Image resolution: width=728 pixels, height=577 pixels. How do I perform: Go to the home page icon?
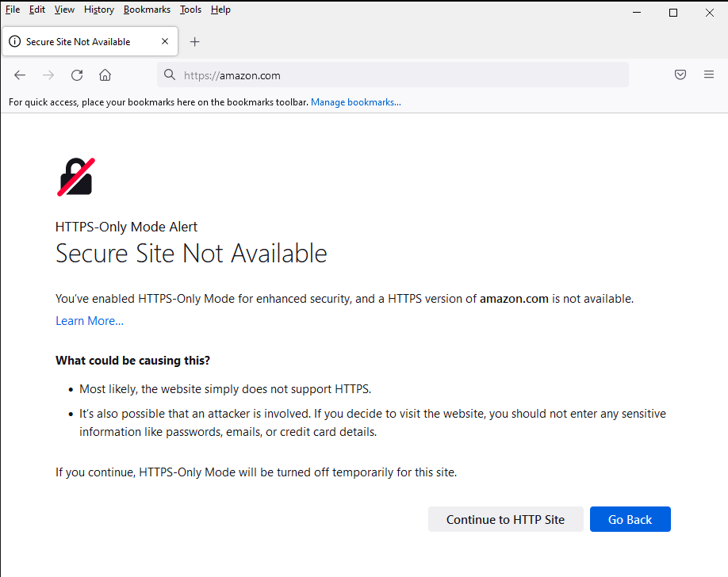click(x=105, y=75)
